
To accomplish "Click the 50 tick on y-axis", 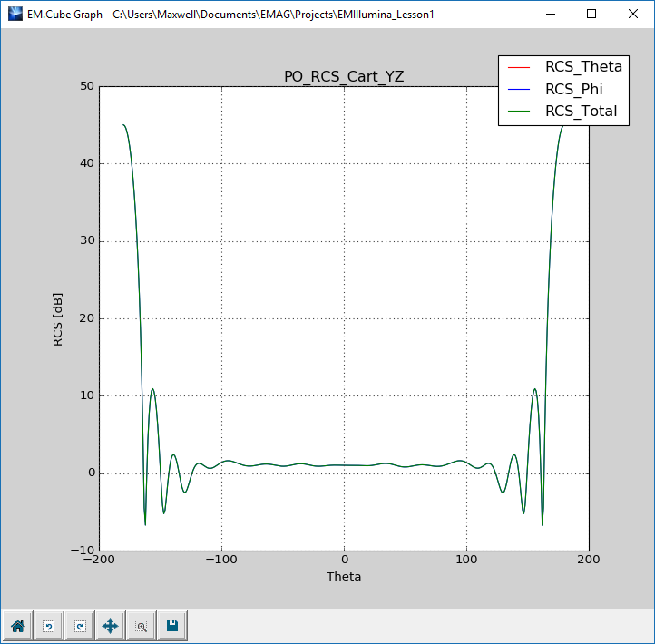I will pyautogui.click(x=87, y=86).
